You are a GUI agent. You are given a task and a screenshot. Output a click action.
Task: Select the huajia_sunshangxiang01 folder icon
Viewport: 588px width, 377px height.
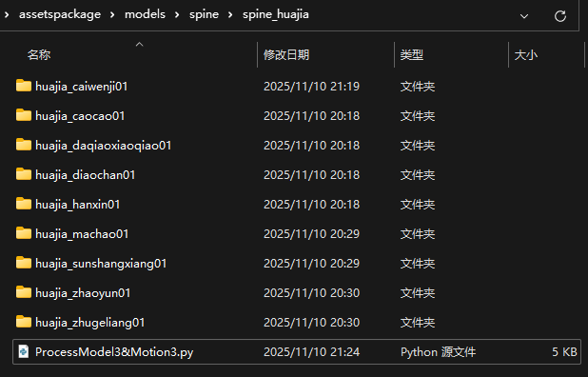tap(24, 263)
